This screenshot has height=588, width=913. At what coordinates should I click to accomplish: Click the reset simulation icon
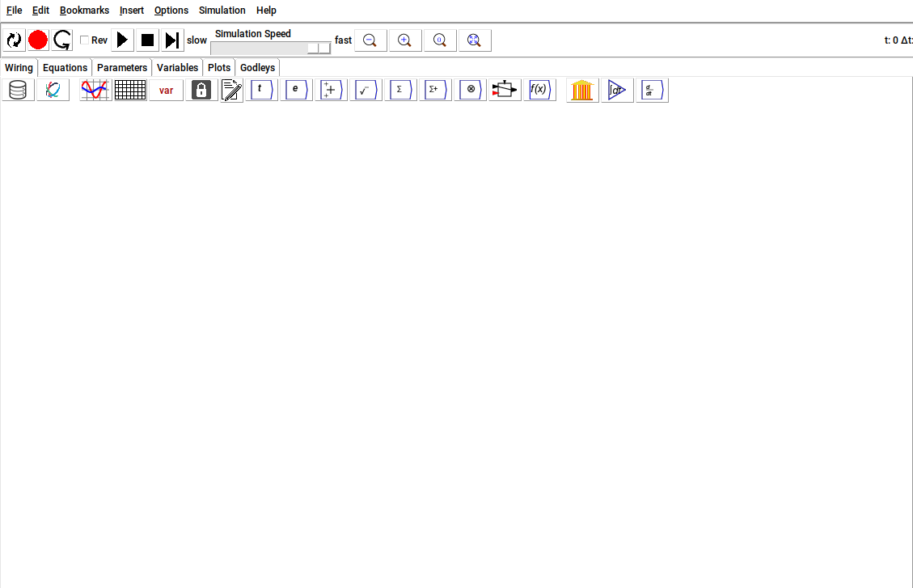click(61, 40)
